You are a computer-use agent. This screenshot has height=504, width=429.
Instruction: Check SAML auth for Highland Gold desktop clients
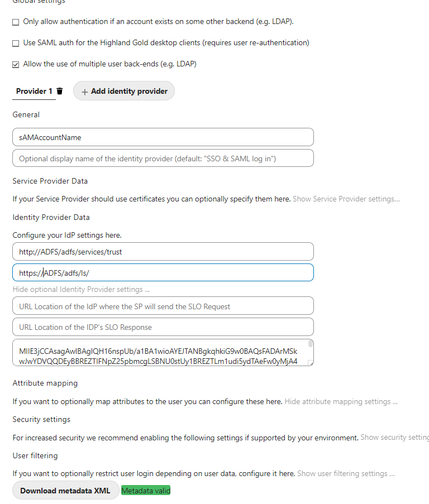[16, 42]
